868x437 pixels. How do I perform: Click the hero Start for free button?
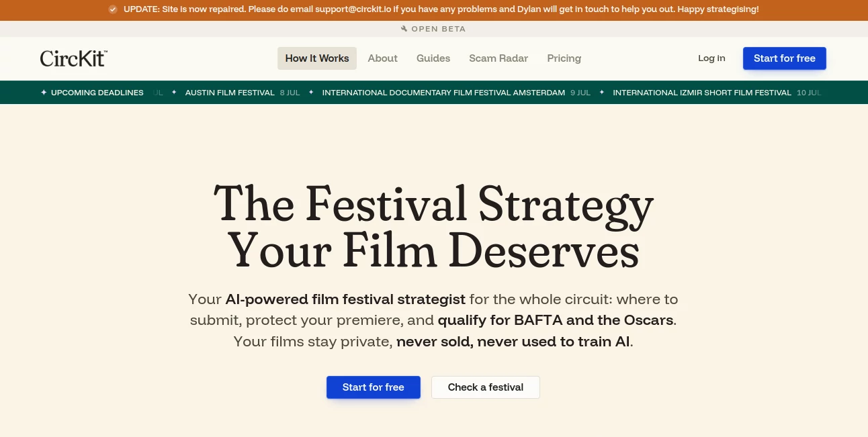click(x=374, y=387)
